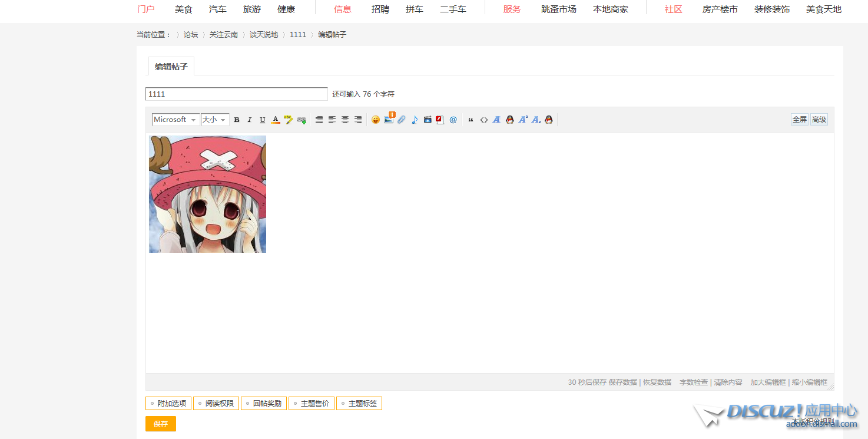Toggle italic text formatting

[x=250, y=120]
